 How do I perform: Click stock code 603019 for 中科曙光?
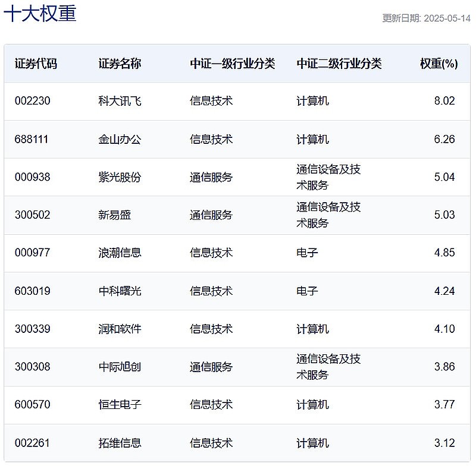[32, 291]
